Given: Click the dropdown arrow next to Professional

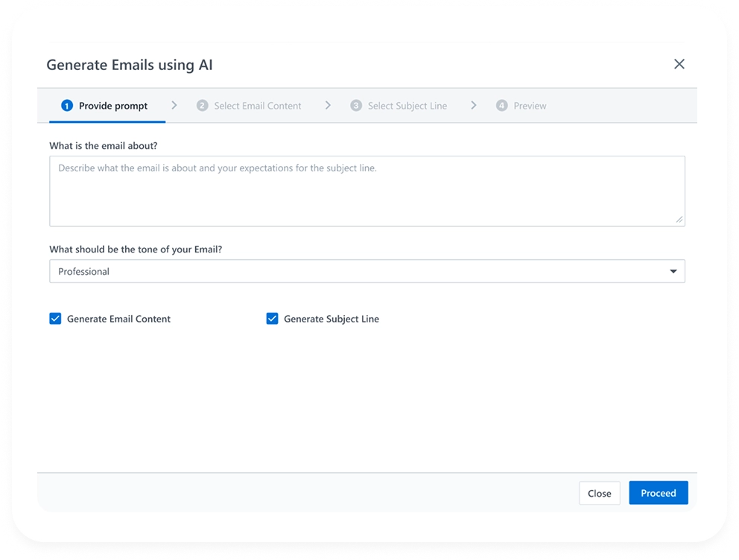Looking at the screenshot, I should click(x=674, y=271).
